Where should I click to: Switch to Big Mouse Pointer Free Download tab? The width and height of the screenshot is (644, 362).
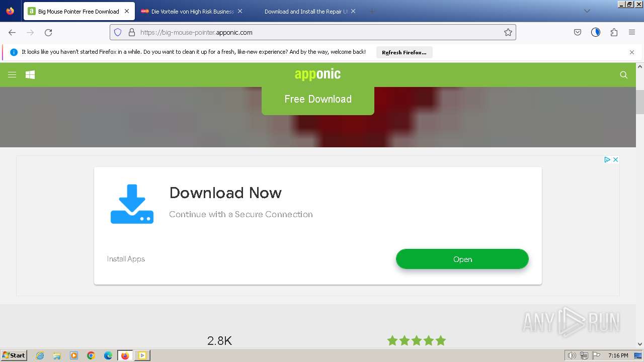79,11
